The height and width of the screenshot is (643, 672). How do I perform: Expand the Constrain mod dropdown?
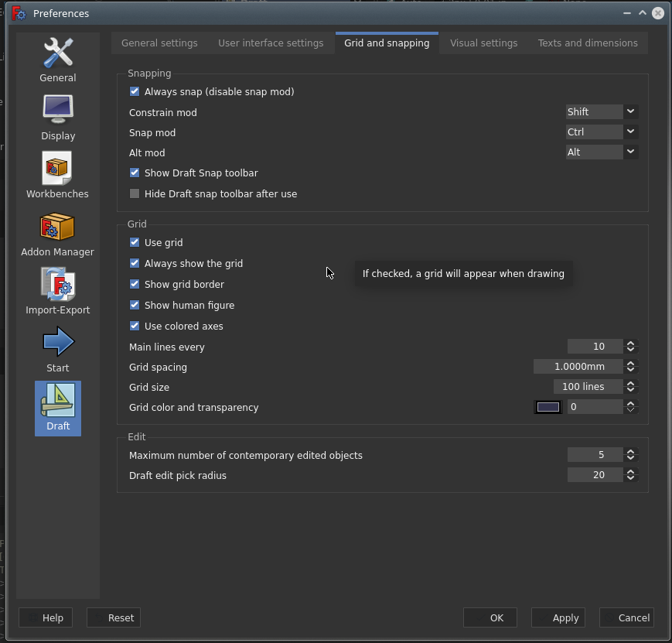click(x=602, y=112)
